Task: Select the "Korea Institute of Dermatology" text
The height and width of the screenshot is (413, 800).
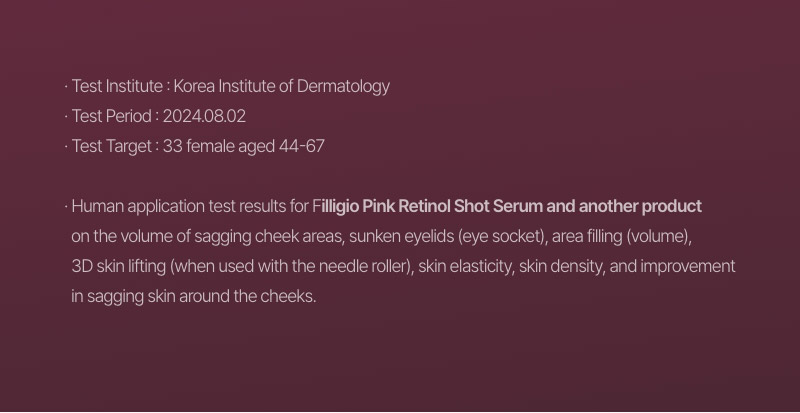Action: pos(282,86)
